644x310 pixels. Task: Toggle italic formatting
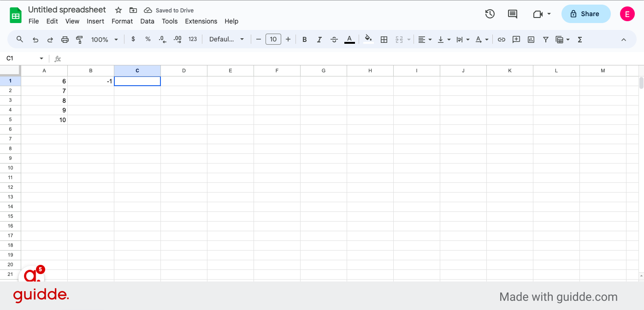(319, 39)
